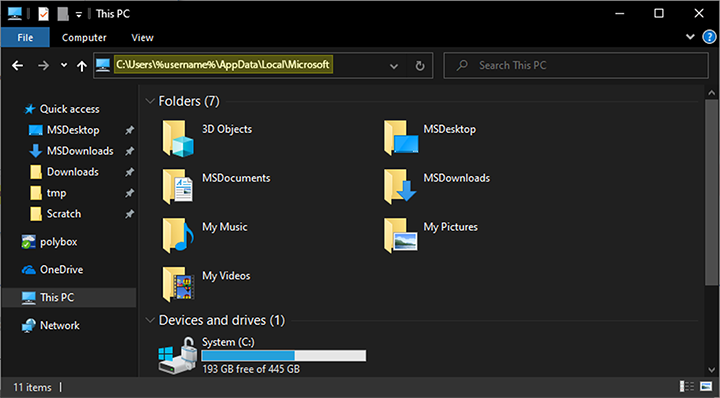This screenshot has width=720, height=398.
Task: Switch to the Computer ribbon tab
Action: click(84, 38)
